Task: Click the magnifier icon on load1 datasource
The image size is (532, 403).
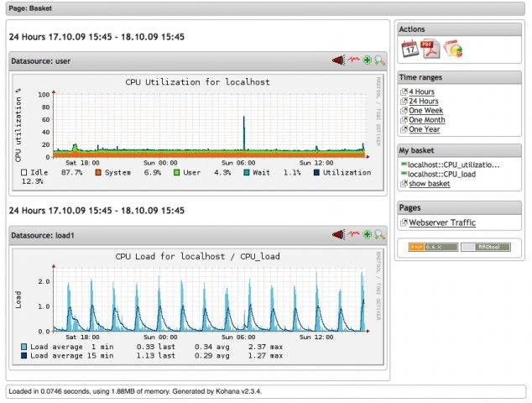Action: (379, 235)
